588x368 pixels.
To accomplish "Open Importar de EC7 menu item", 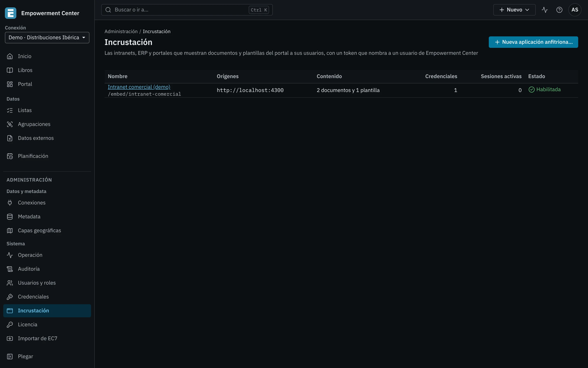I will [47, 338].
